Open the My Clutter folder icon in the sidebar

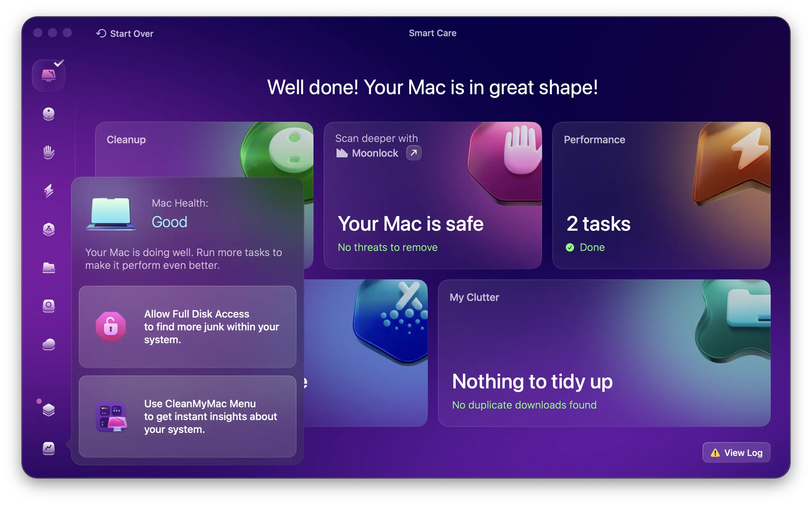pos(49,268)
